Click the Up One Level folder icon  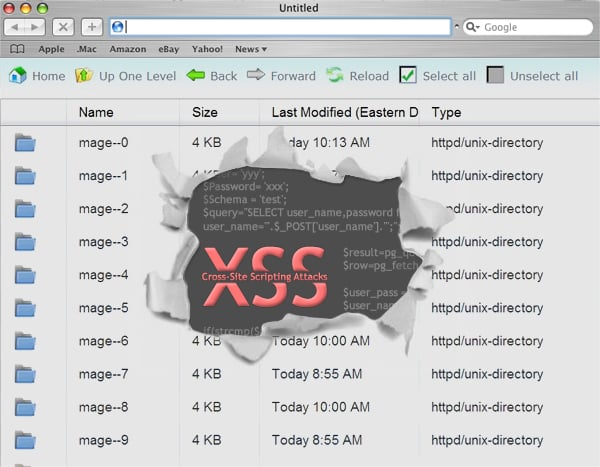pyautogui.click(x=83, y=75)
